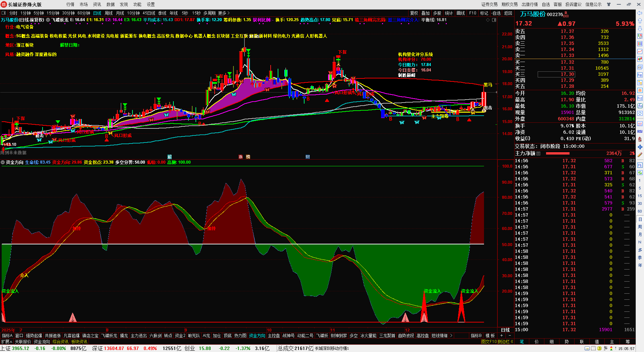Click the zoom-out minus button below 日线
644x352 pixels.
510,336
